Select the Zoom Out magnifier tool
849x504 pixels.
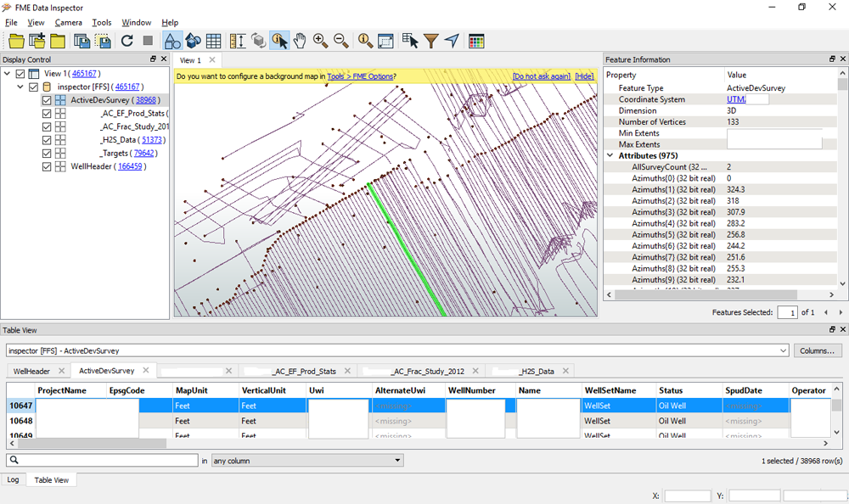pos(340,41)
